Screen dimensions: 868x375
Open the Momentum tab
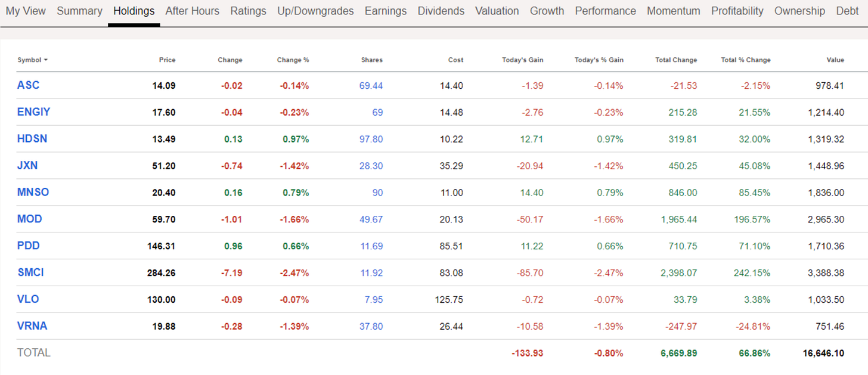[673, 11]
